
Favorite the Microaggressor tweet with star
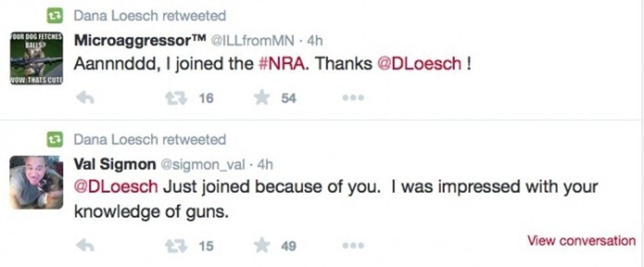[263, 98]
